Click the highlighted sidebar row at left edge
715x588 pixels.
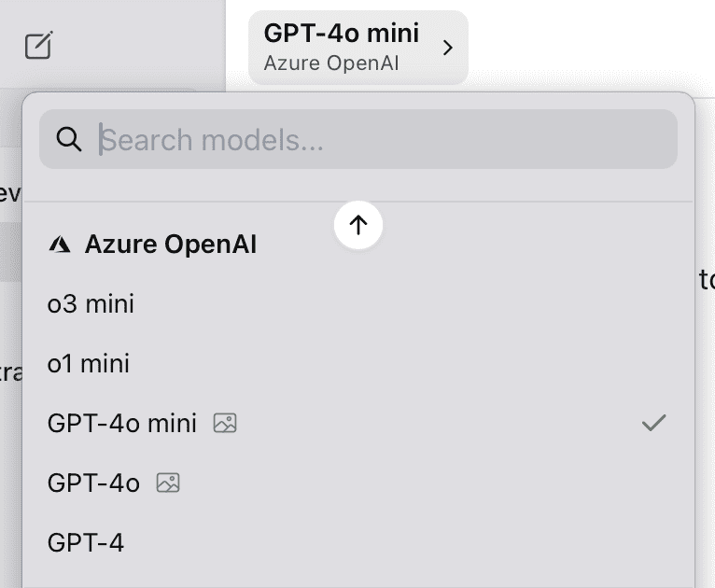tap(10, 252)
